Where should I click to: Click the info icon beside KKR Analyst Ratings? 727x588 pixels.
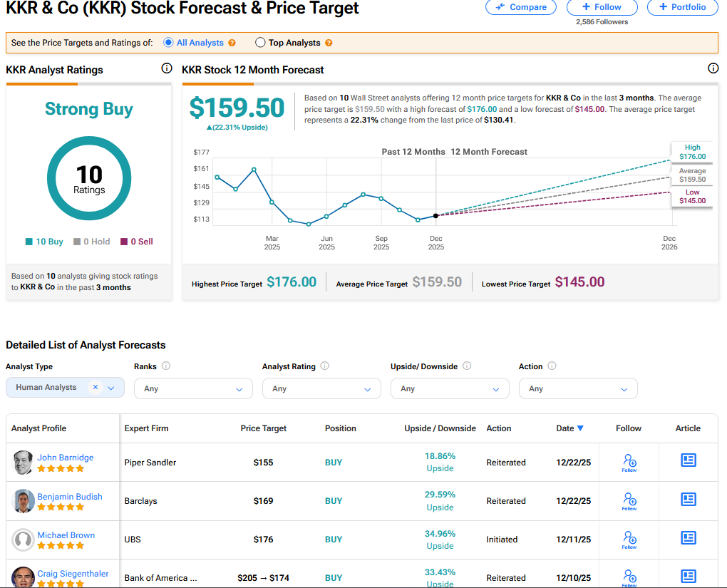[166, 68]
